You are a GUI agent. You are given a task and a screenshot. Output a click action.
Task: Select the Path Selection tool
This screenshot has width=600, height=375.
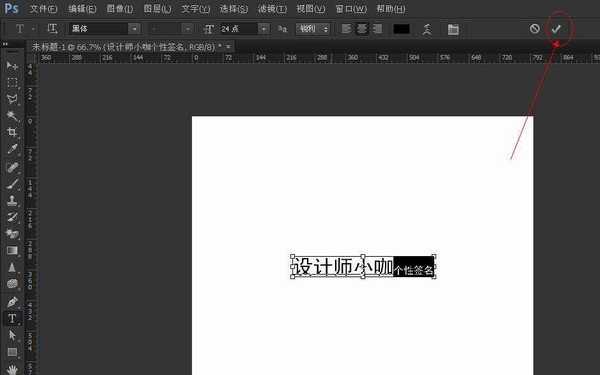click(12, 335)
